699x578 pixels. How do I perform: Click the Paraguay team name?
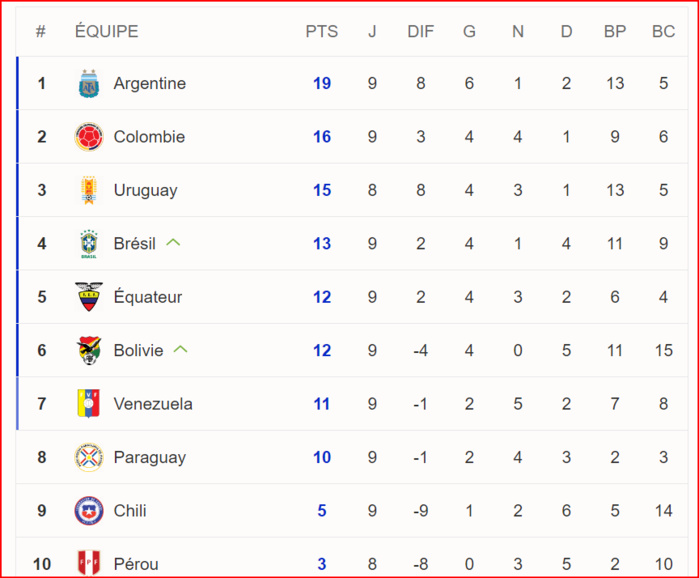pyautogui.click(x=149, y=458)
